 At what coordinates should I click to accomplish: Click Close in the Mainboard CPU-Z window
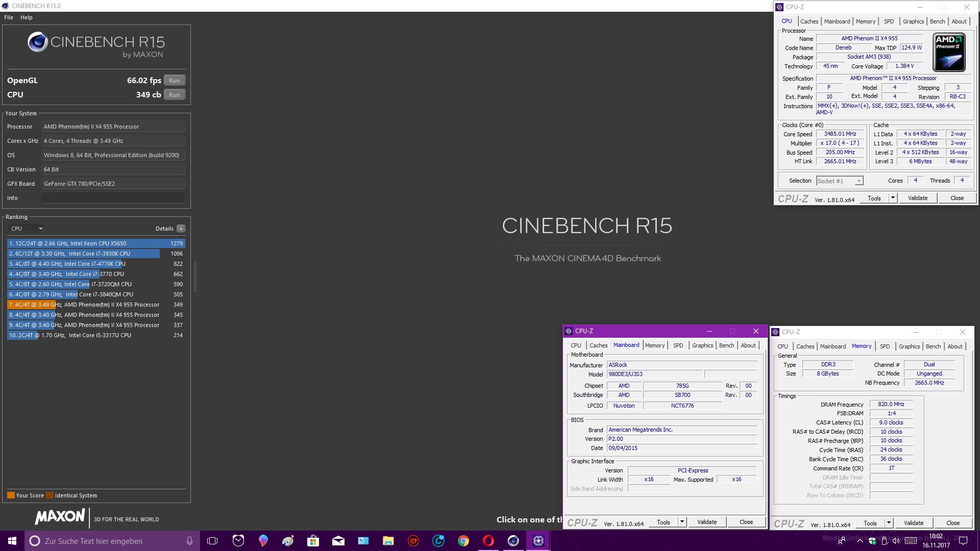coord(746,522)
